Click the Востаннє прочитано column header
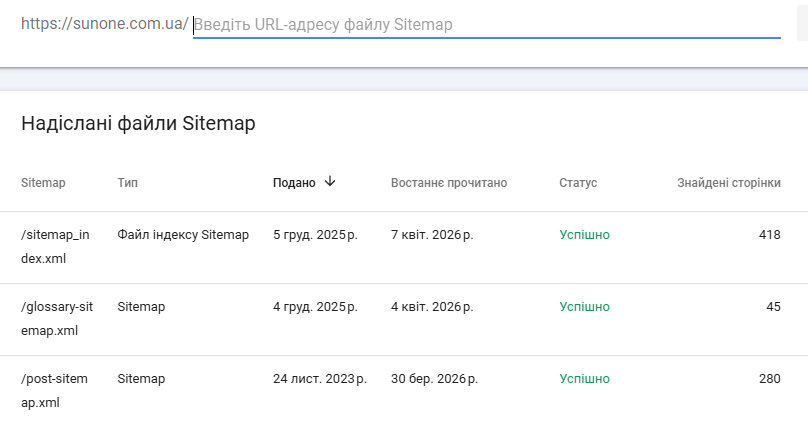Screen dimensions: 808x426 click(449, 183)
